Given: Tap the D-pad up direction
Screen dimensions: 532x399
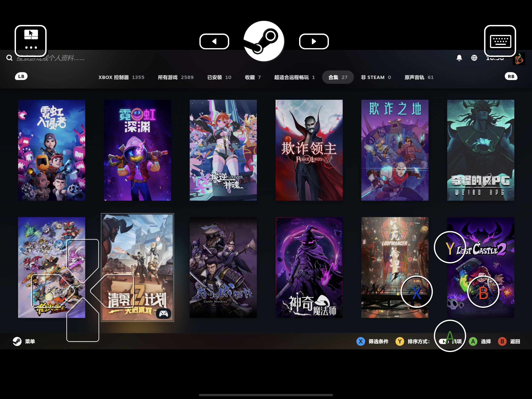Looking at the screenshot, I should (83, 261).
